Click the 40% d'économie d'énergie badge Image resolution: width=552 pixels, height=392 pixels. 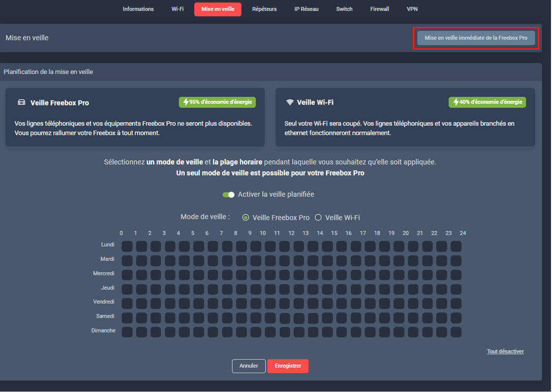point(487,102)
